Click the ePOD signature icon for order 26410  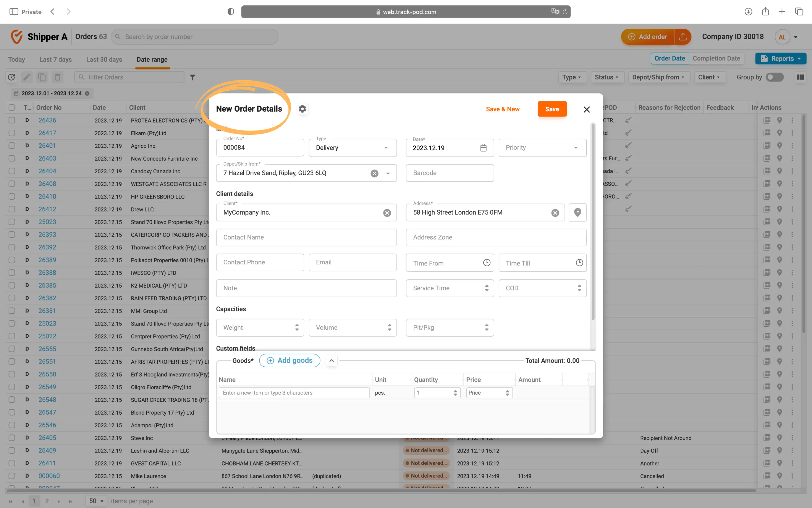tap(628, 197)
